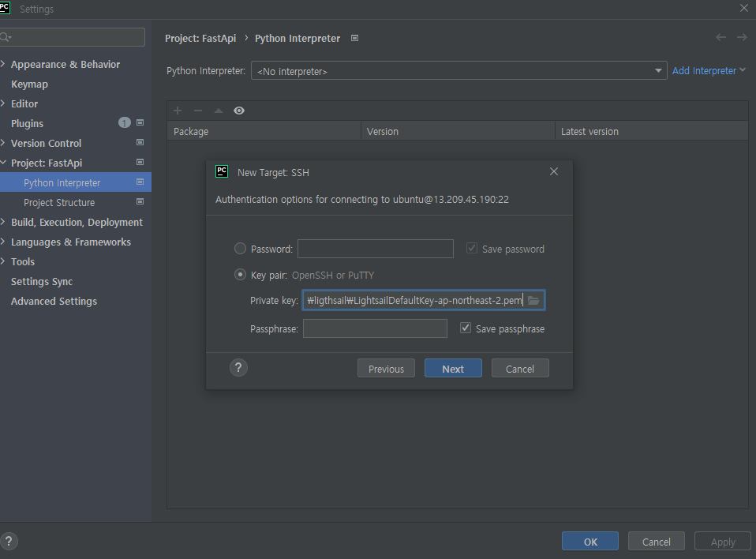Expand the Version Control section

pos(3,143)
